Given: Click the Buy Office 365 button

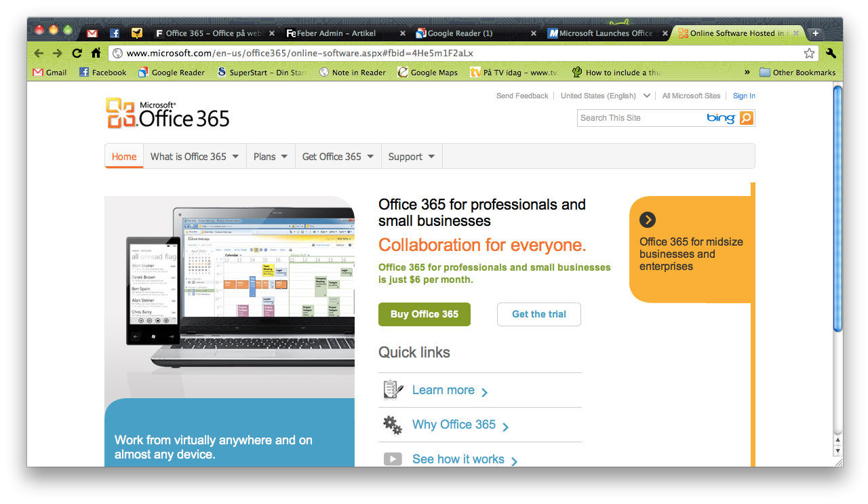Looking at the screenshot, I should pos(425,314).
